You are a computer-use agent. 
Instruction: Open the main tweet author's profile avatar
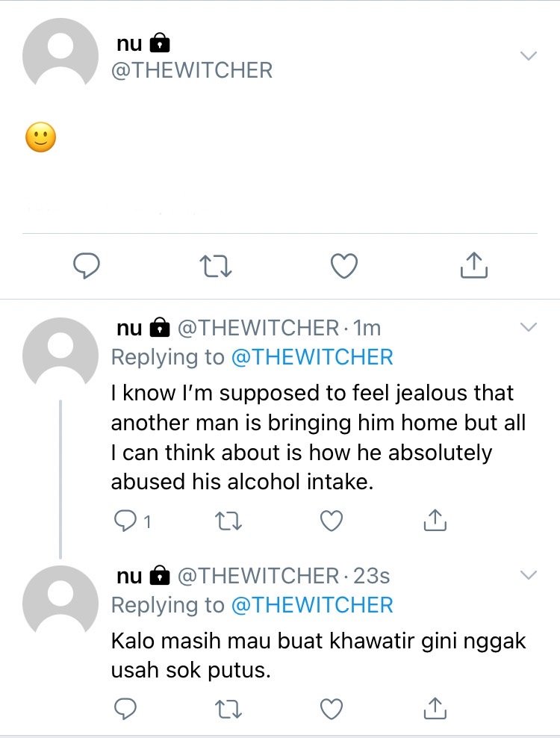click(x=60, y=53)
